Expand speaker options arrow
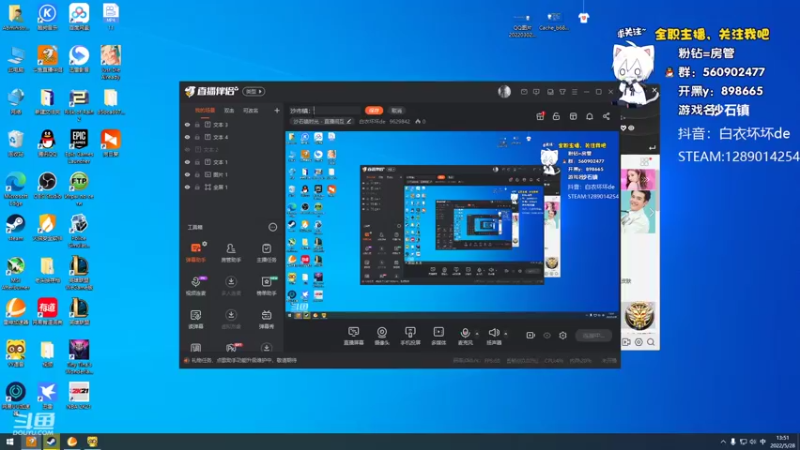This screenshot has width=800, height=450. pyautogui.click(x=506, y=334)
